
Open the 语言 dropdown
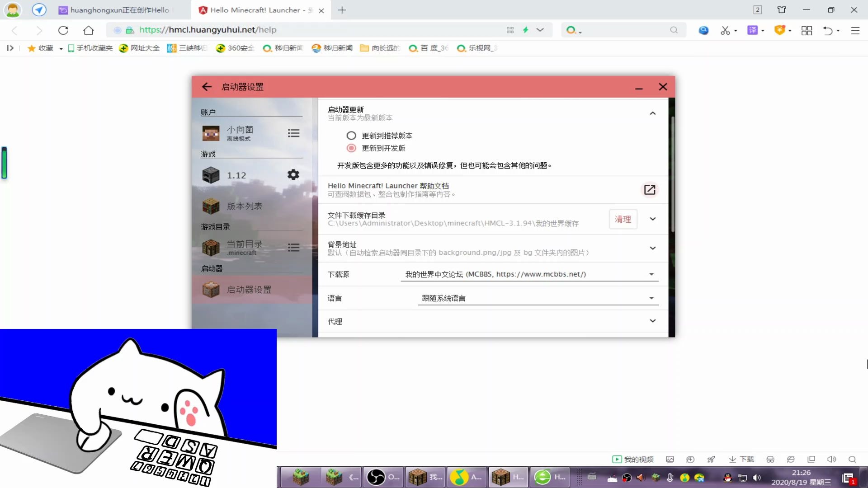click(x=538, y=298)
